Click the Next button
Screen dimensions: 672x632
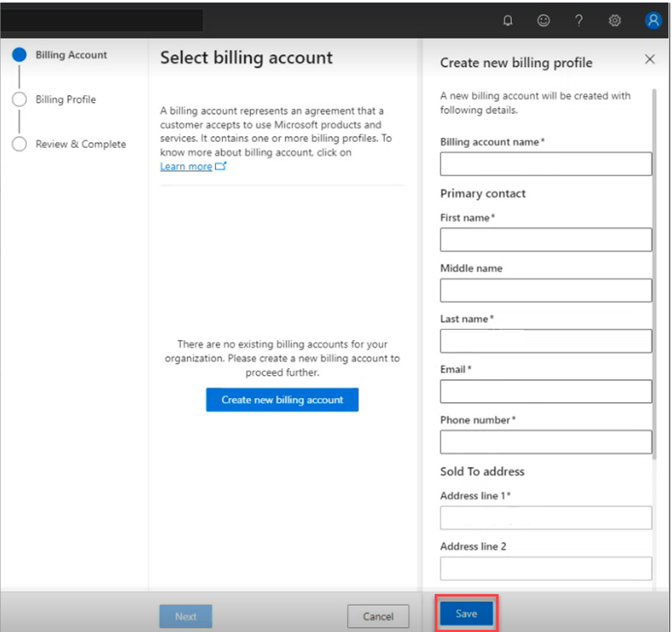[x=186, y=616]
